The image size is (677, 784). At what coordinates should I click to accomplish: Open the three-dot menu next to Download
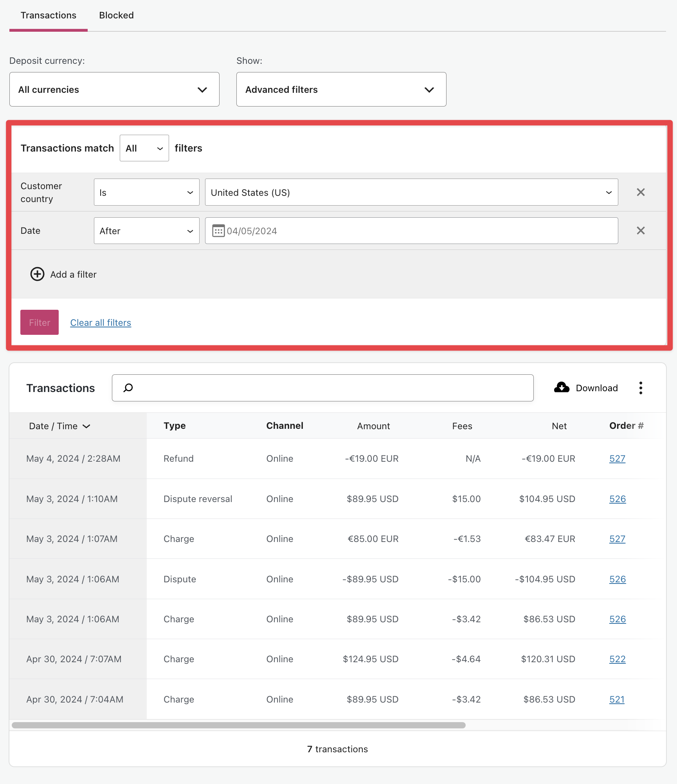[641, 387]
